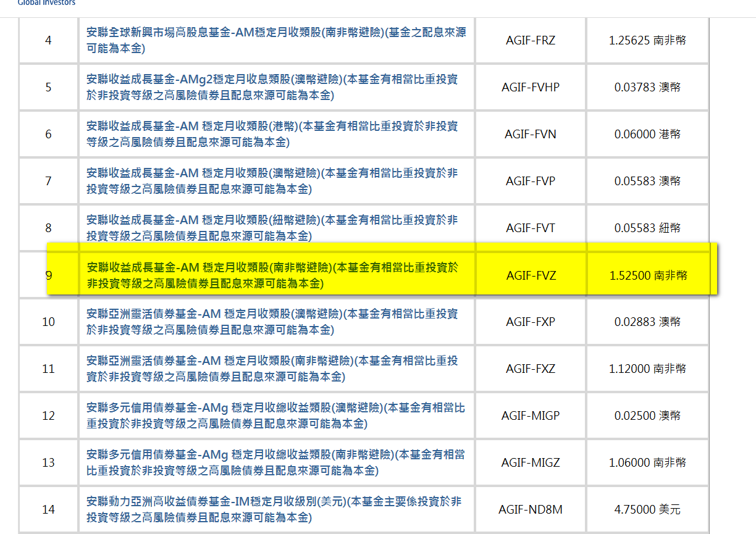Select the 安聯全球新興市場高股息基金 fund name
Image resolution: width=756 pixels, height=534 pixels.
[277, 40]
